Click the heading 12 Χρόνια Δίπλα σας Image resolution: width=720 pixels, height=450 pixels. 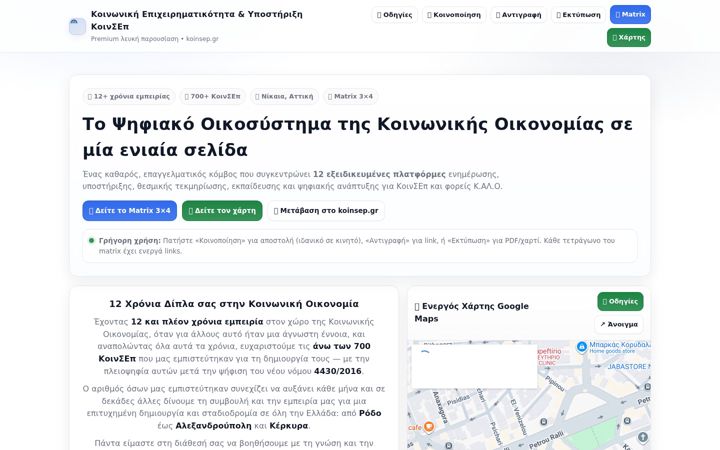tap(234, 304)
